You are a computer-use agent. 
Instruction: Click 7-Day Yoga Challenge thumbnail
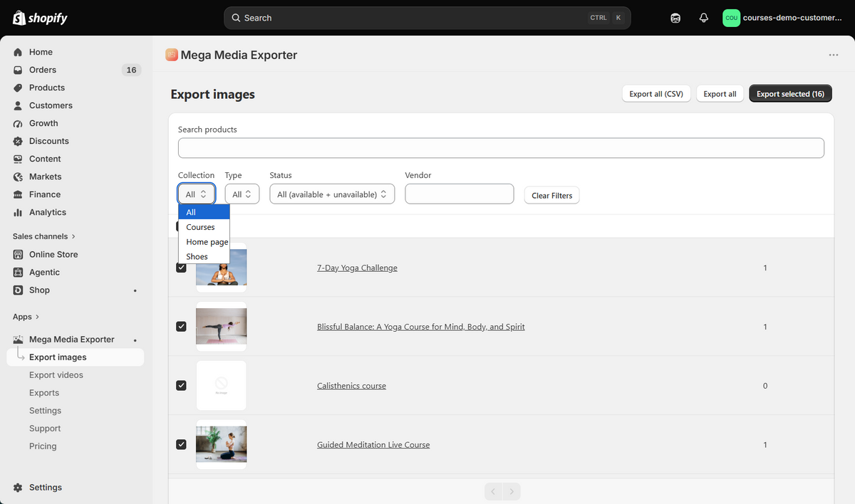pyautogui.click(x=222, y=268)
